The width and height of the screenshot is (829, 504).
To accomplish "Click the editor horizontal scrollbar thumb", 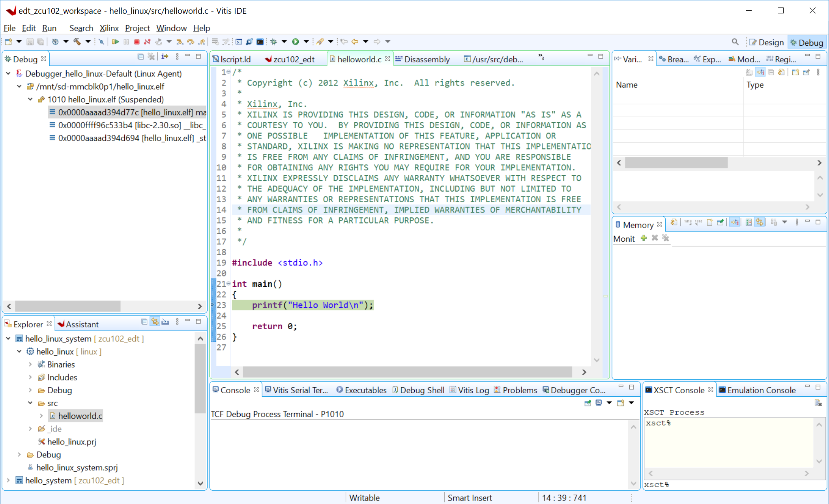I will click(x=407, y=372).
